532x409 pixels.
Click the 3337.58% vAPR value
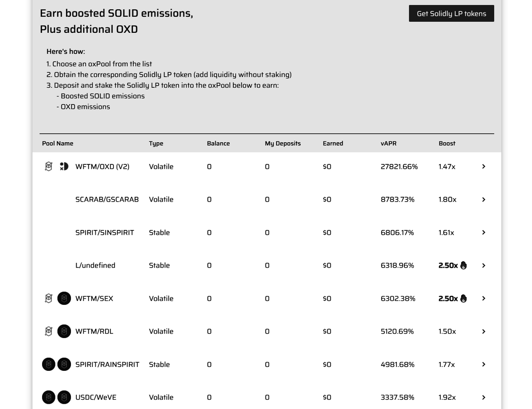(398, 397)
